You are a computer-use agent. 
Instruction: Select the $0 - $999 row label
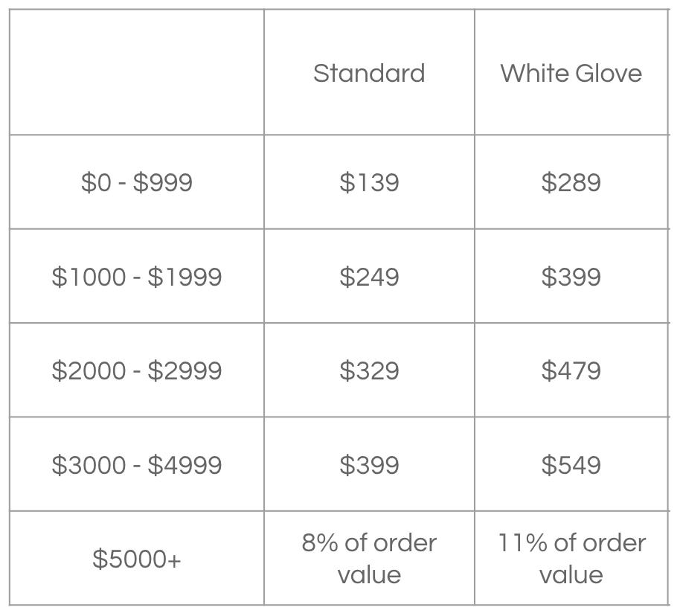pos(137,182)
